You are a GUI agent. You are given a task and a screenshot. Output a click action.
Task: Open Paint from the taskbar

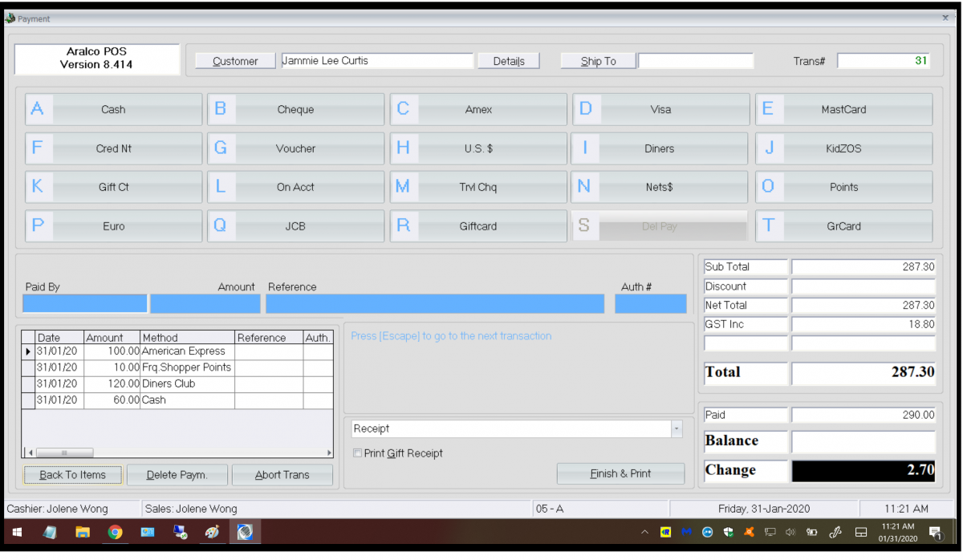[213, 531]
